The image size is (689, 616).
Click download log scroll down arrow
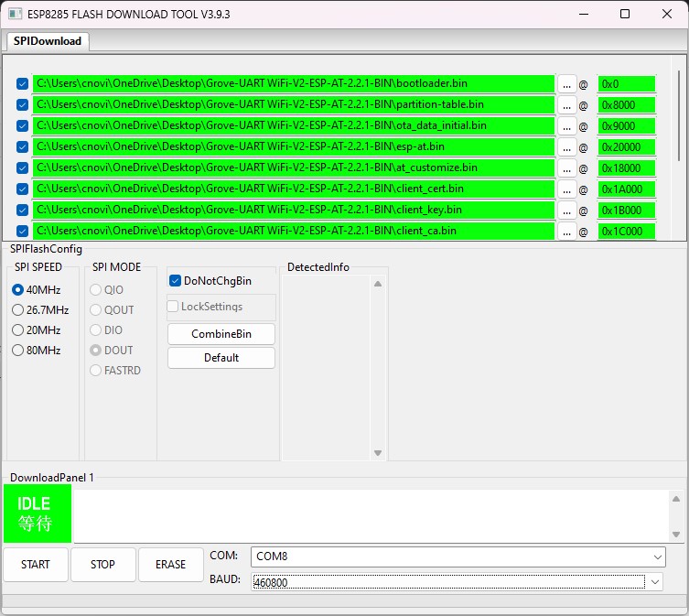point(676,535)
